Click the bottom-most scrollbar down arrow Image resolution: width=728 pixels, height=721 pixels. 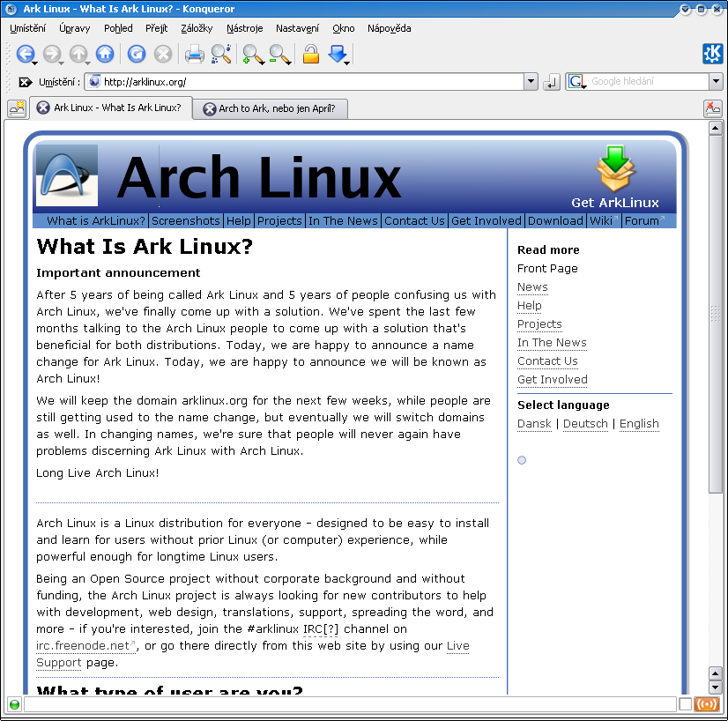716,688
